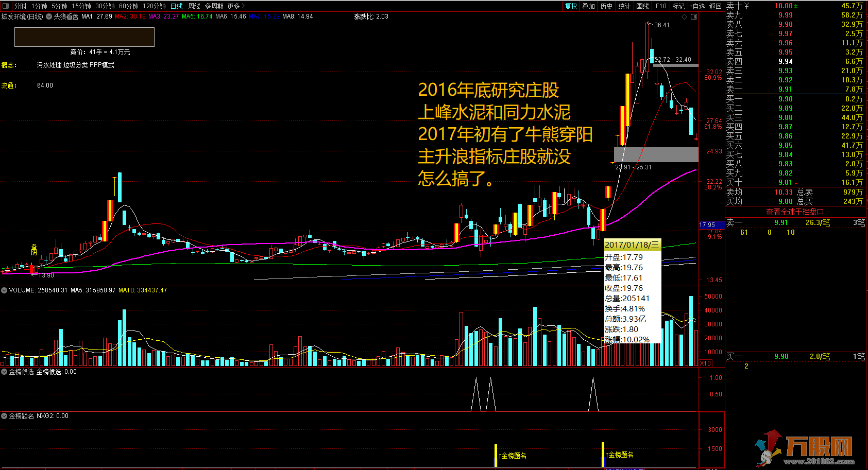Expand the 金榜候选 indicator dropdown
Viewport: 868px width, 470px height.
(x=4, y=372)
